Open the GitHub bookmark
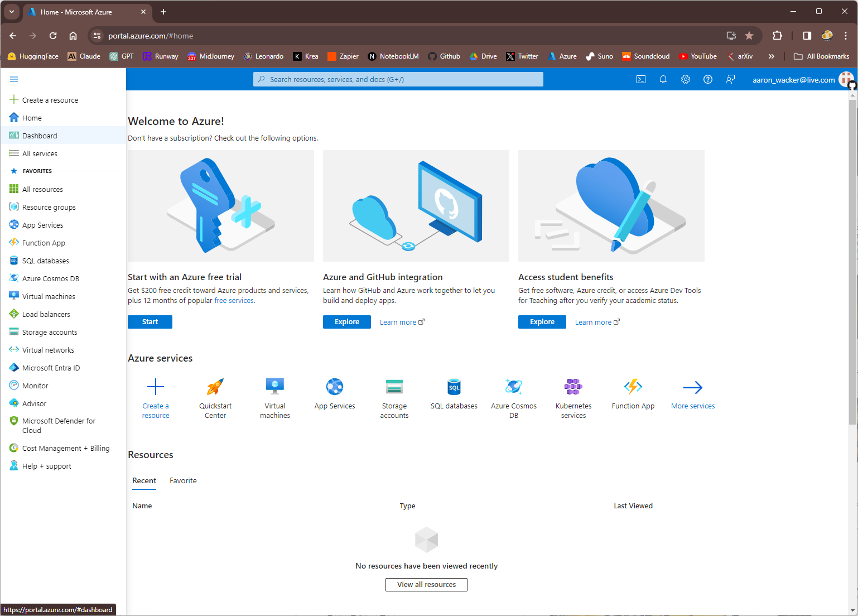 444,56
